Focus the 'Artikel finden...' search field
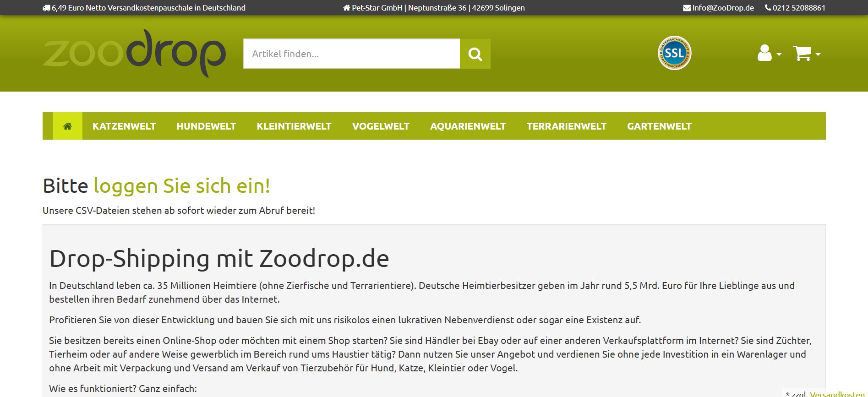Image resolution: width=868 pixels, height=397 pixels. (x=351, y=54)
